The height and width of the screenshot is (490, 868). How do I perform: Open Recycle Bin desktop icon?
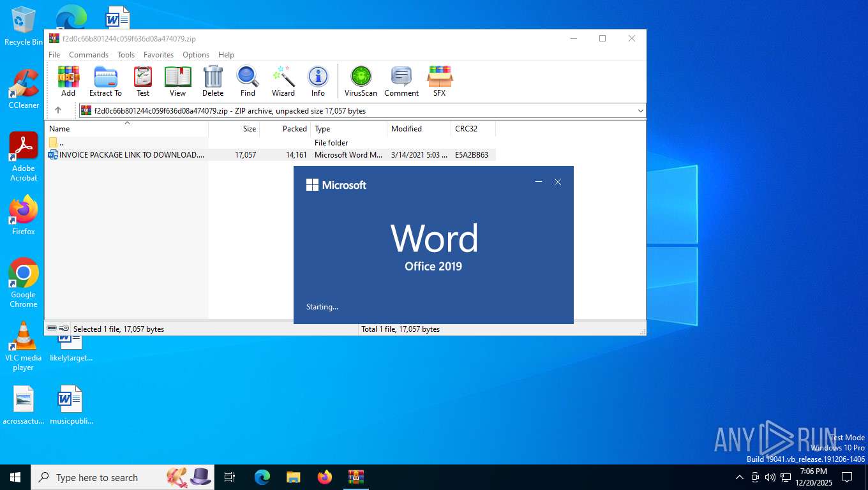pyautogui.click(x=24, y=27)
